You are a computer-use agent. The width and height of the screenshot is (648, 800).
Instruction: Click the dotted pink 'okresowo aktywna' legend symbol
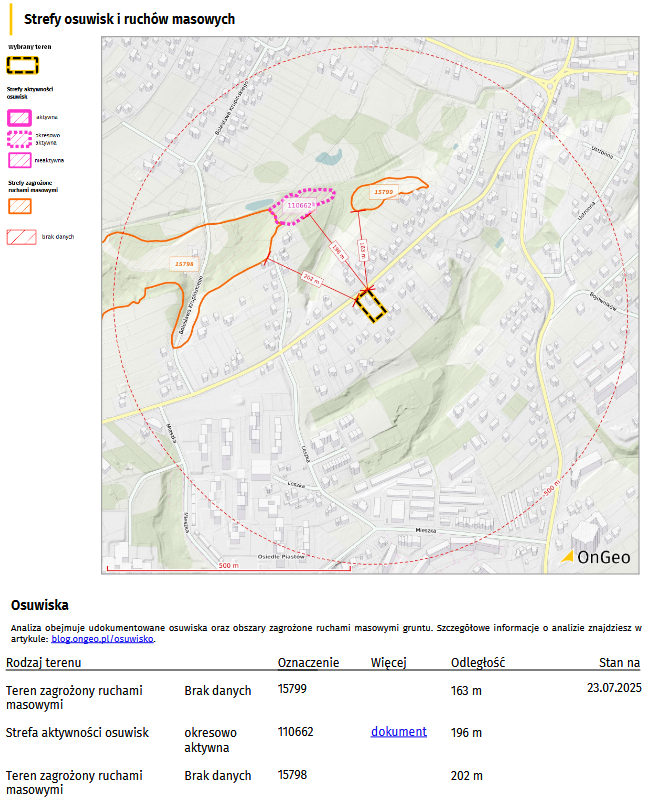click(20, 138)
